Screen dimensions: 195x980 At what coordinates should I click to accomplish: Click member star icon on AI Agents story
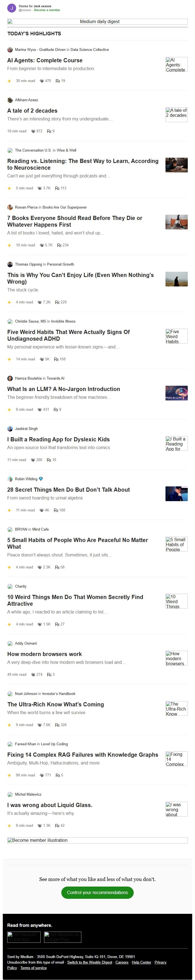9,81
